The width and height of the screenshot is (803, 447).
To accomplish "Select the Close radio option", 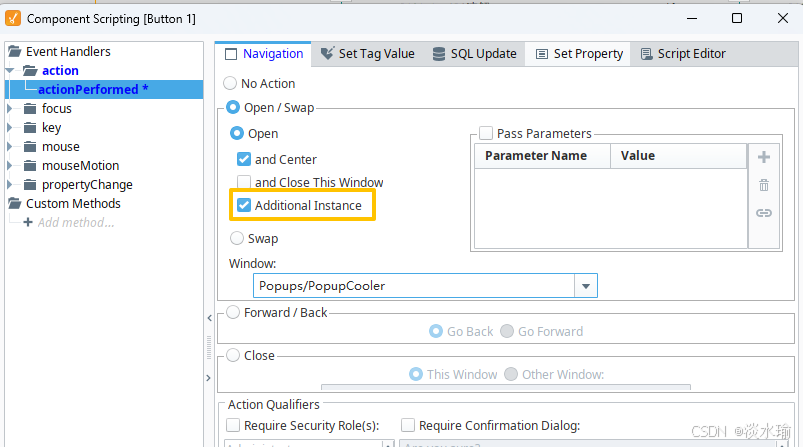I will 233,355.
